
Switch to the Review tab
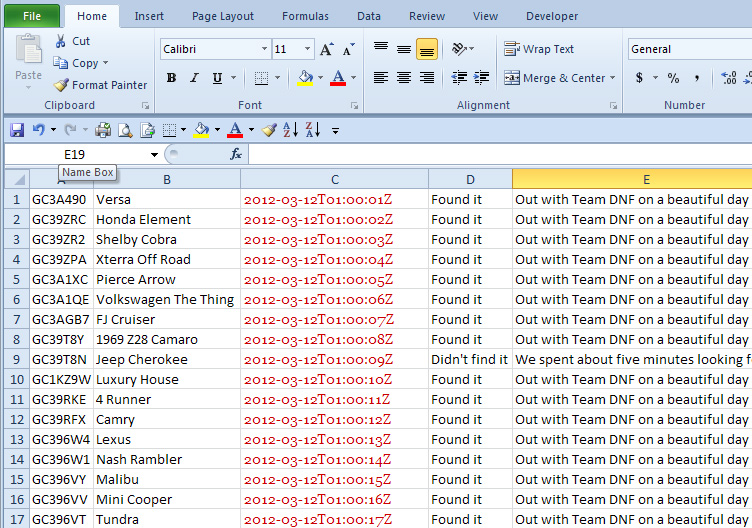(x=427, y=16)
